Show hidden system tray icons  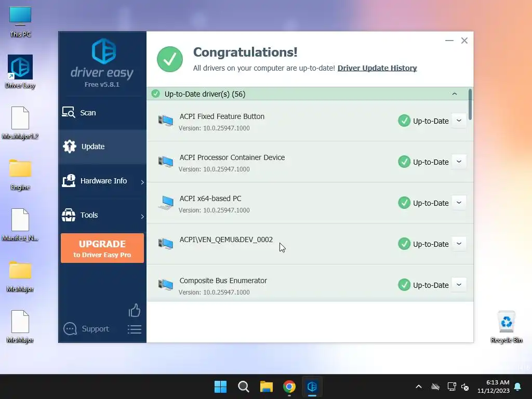pos(419,387)
